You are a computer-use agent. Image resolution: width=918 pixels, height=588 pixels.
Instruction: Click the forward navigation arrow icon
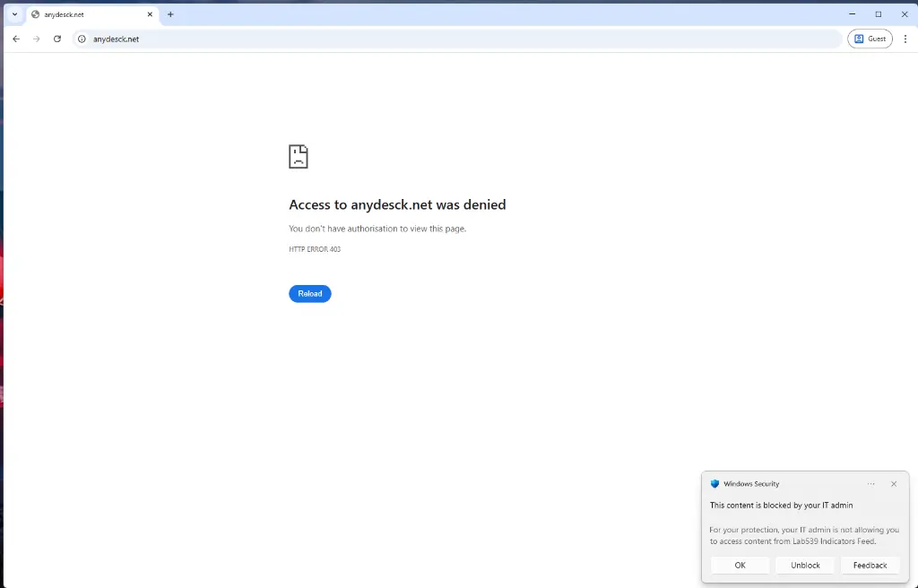[36, 39]
